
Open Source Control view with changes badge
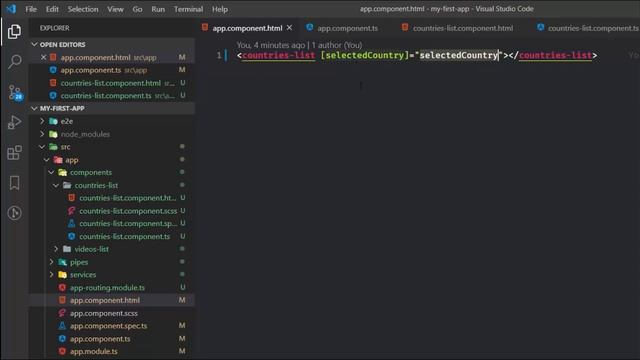tap(15, 92)
